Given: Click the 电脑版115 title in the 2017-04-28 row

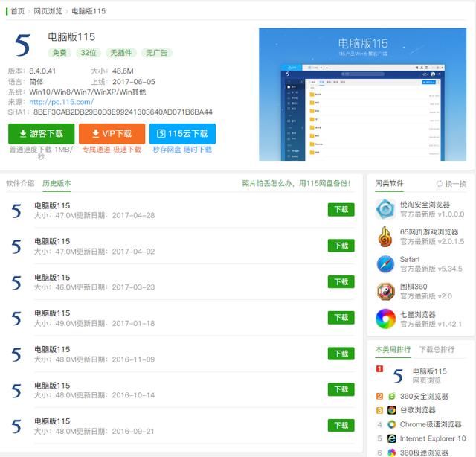Looking at the screenshot, I should 52,205.
